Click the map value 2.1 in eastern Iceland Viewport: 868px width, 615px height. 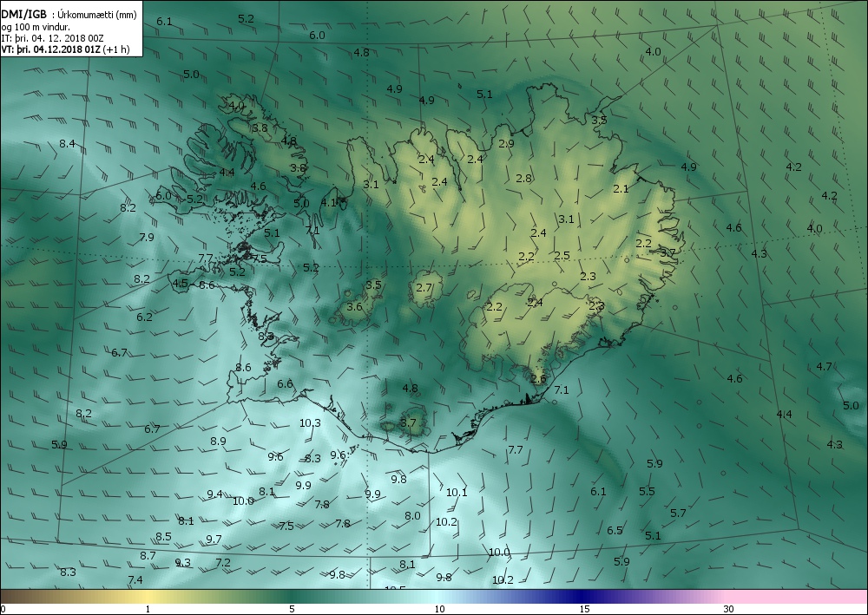(x=621, y=188)
